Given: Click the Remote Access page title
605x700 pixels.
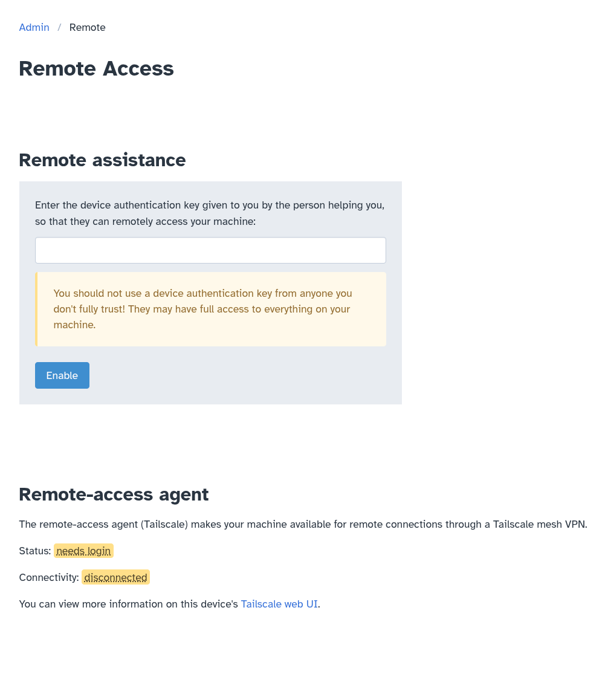Looking at the screenshot, I should coord(95,68).
